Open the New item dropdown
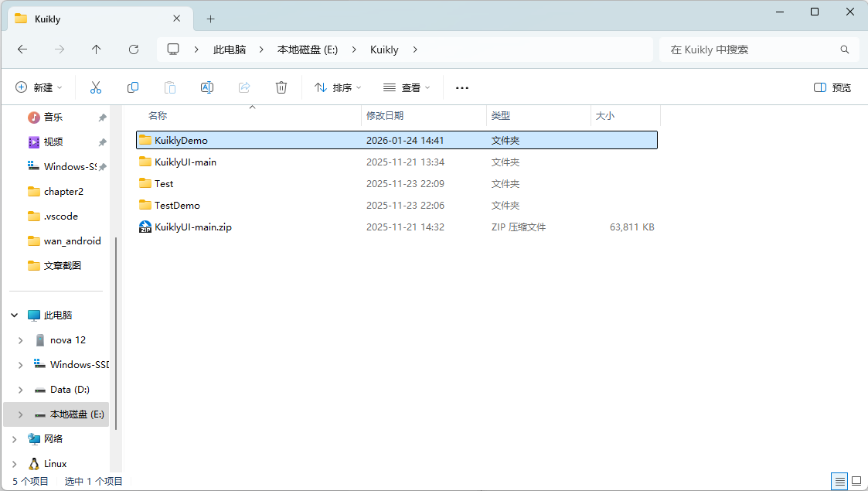The height and width of the screenshot is (491, 868). [39, 87]
